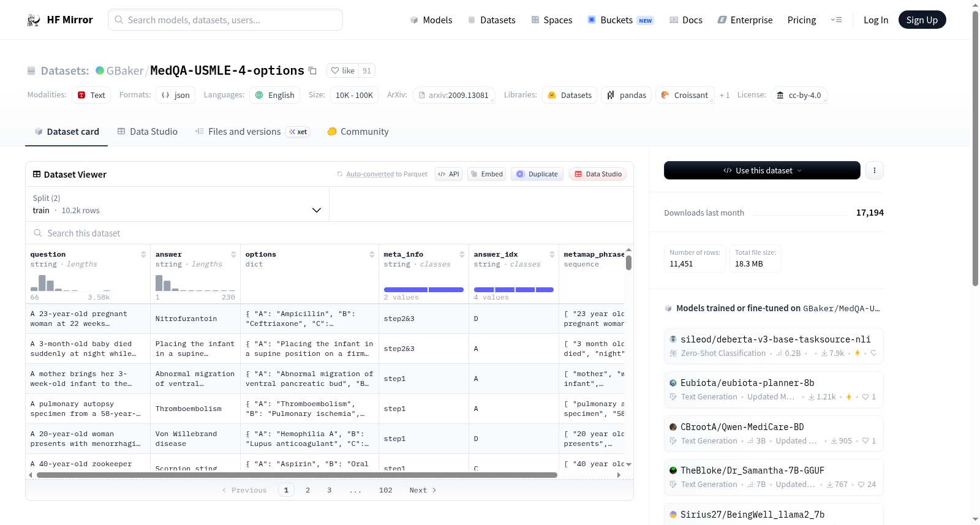
Task: Open the Text modality tag
Action: [91, 95]
